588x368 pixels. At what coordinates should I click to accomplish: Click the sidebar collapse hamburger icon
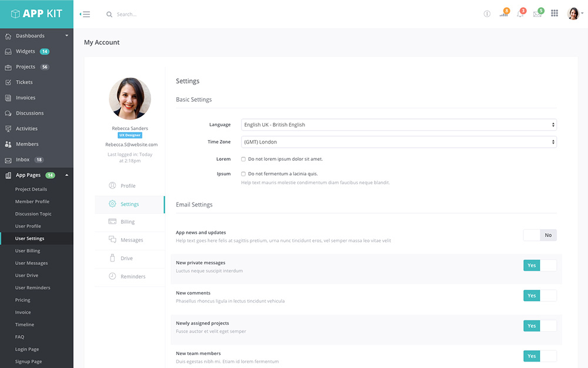click(85, 14)
